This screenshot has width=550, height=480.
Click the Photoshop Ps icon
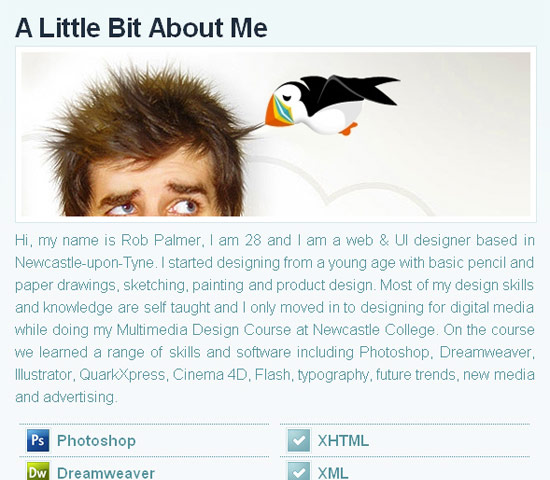(x=38, y=440)
